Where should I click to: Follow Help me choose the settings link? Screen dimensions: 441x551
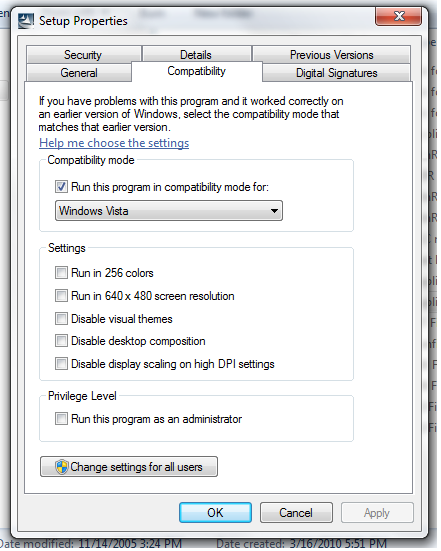point(114,143)
